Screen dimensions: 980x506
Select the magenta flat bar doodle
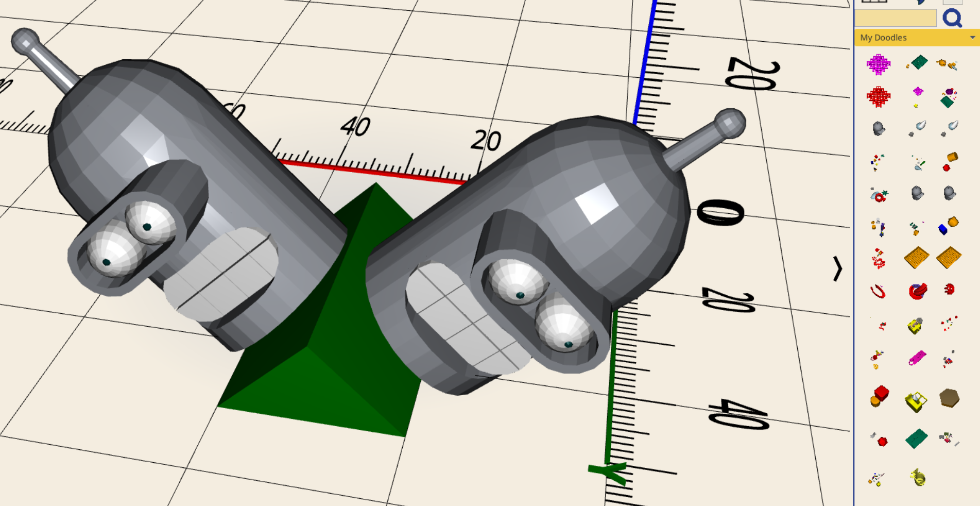[917, 358]
